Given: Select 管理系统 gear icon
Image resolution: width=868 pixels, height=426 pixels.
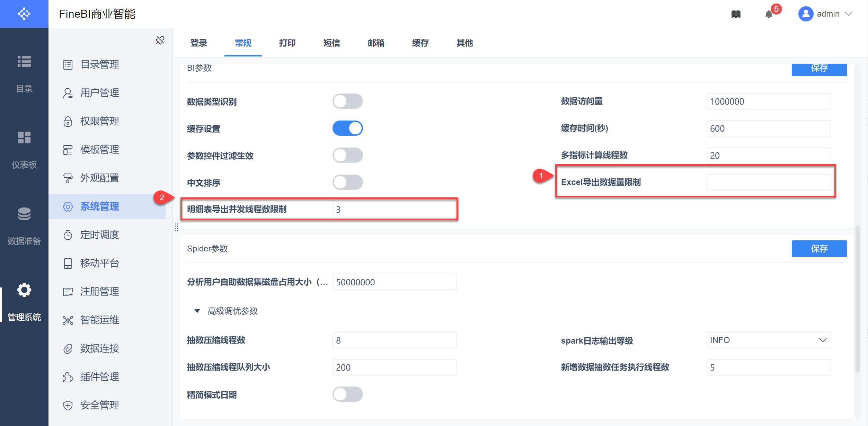Looking at the screenshot, I should 24,290.
